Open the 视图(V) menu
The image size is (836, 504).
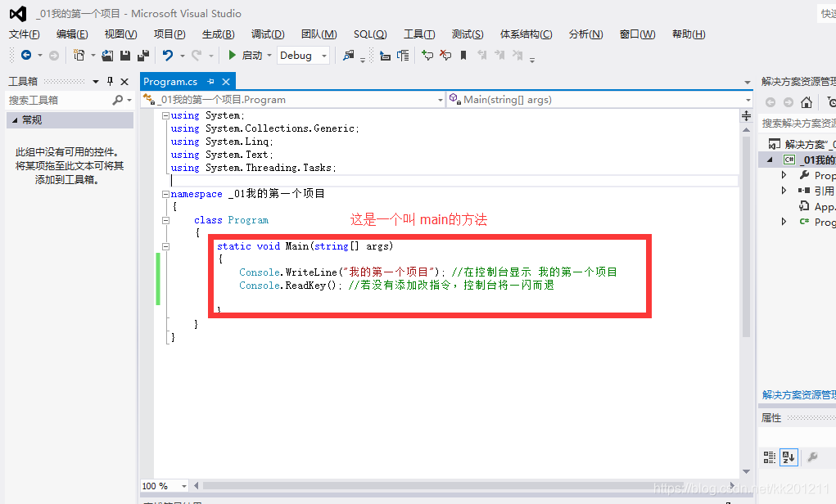click(121, 34)
